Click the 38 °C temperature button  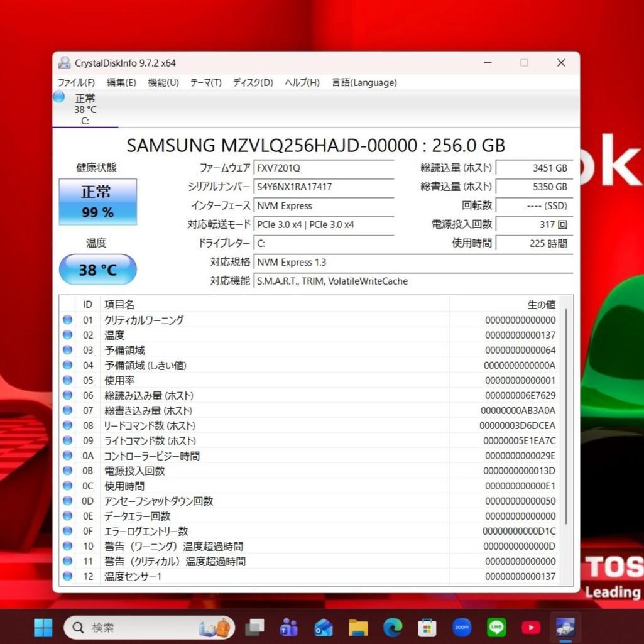97,270
